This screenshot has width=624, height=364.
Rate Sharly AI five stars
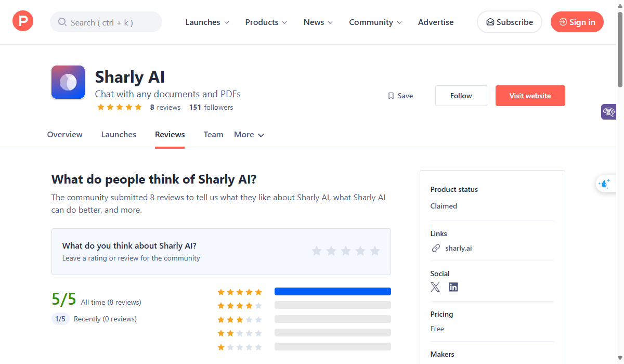pos(375,251)
